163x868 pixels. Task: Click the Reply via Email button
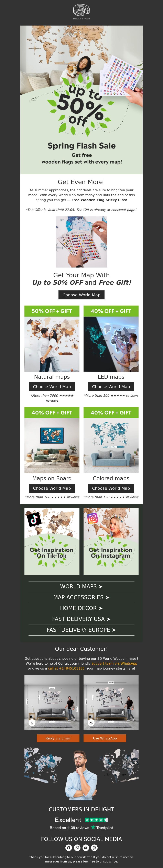click(58, 738)
